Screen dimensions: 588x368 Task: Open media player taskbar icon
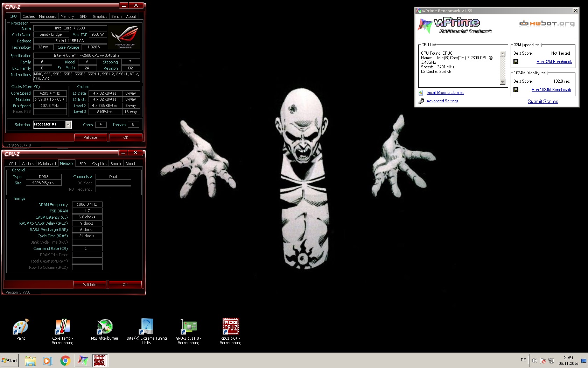(x=47, y=361)
